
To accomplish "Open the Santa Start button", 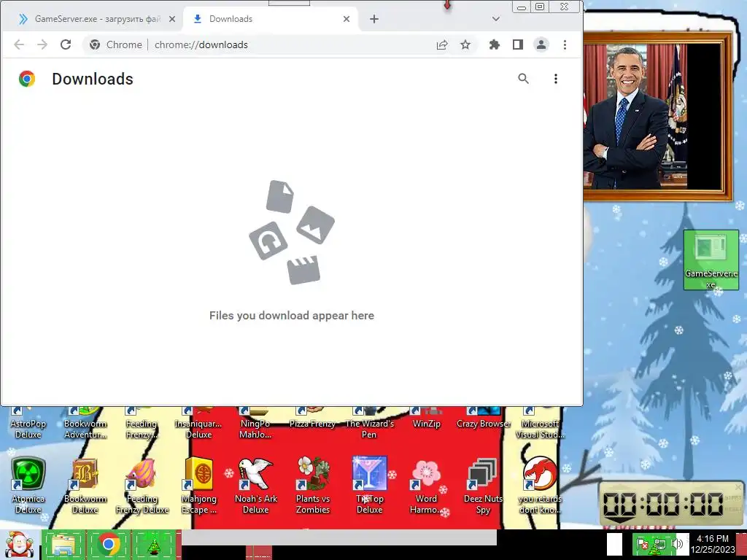I will click(x=19, y=545).
